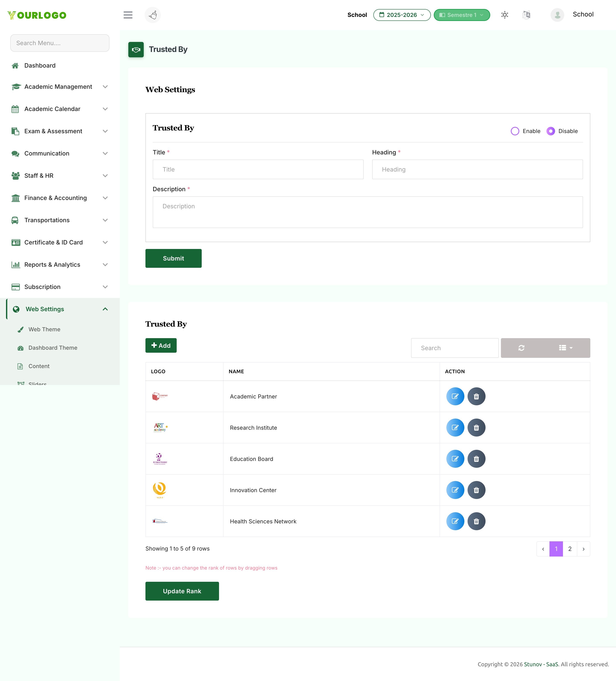Click the Research Institute ART academy logo

point(160,428)
